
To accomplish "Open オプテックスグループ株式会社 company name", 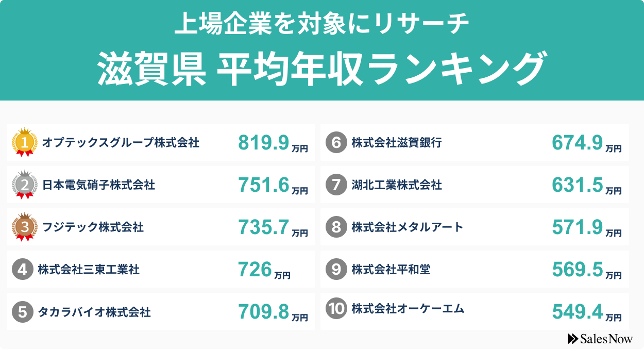I will [121, 142].
